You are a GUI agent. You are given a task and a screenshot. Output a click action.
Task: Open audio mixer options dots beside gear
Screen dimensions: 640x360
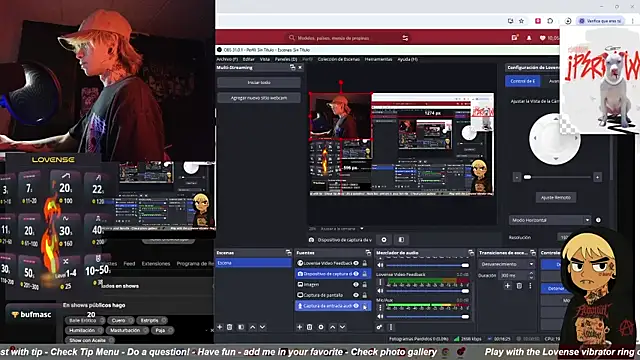pos(391,327)
